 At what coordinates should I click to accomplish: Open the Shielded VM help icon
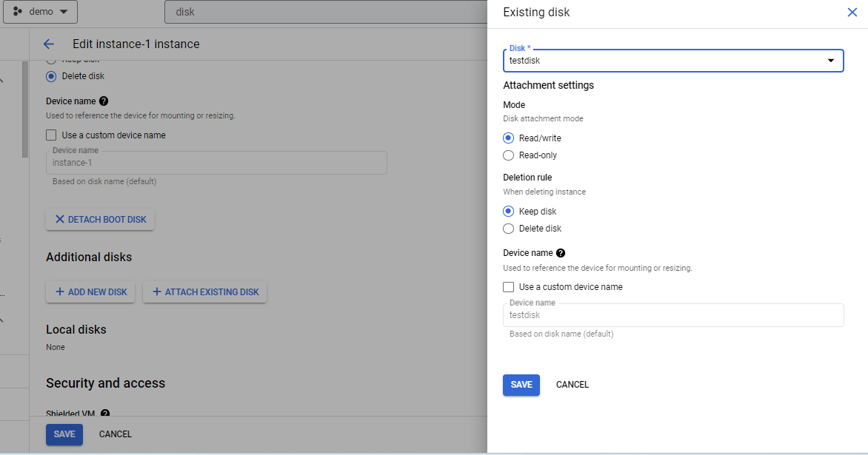point(104,413)
